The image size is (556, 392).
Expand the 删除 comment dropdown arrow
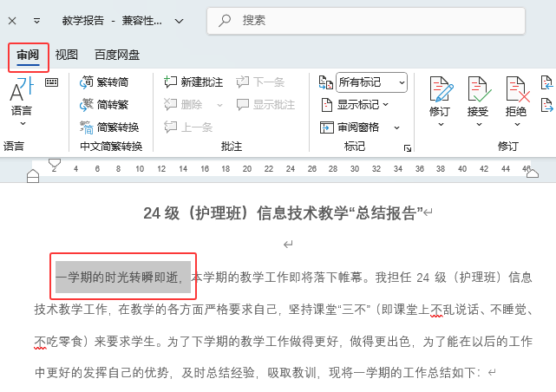(x=219, y=105)
